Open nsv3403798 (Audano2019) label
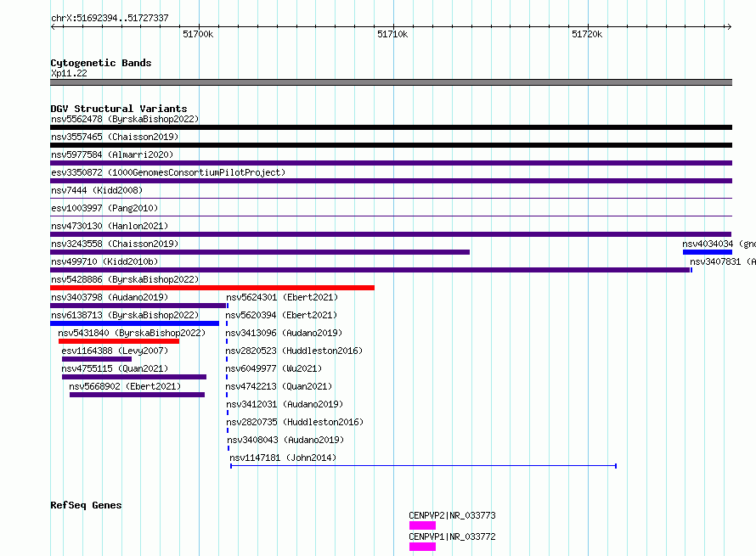 click(x=110, y=297)
